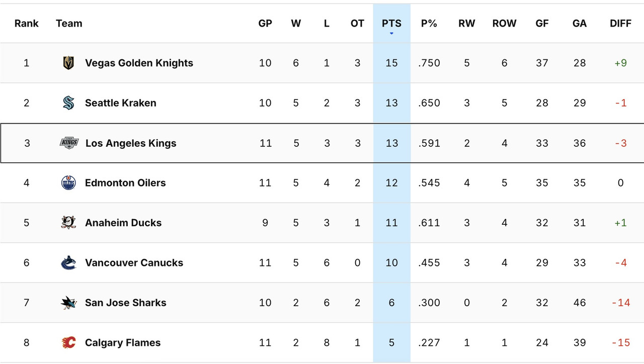Viewport: 644px width, 364px height.
Task: Select the Team column header
Action: tap(69, 23)
